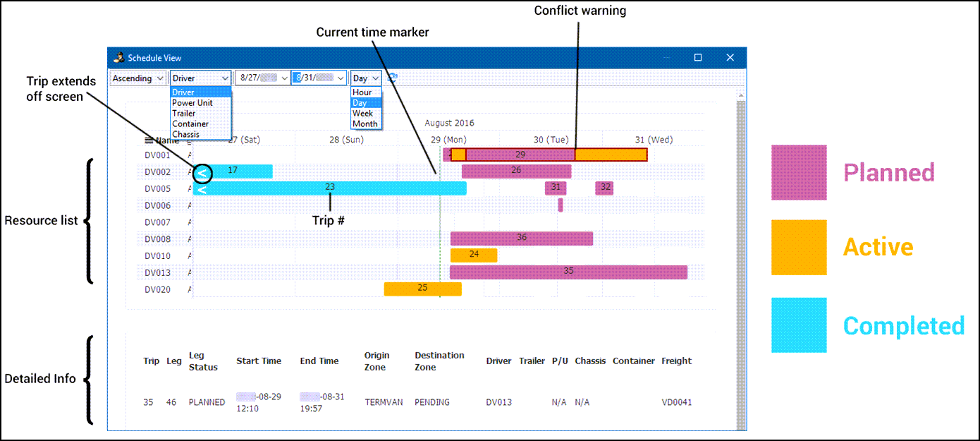Click active trip 25 bar
The image size is (980, 441).
pyautogui.click(x=422, y=289)
